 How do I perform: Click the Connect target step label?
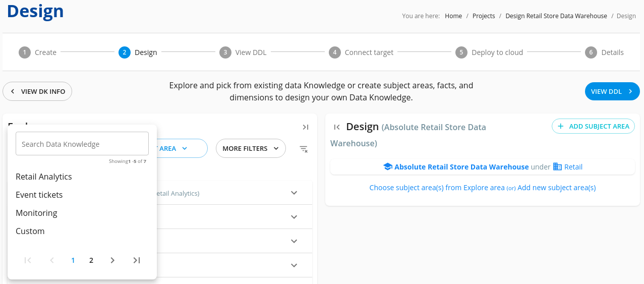(369, 52)
